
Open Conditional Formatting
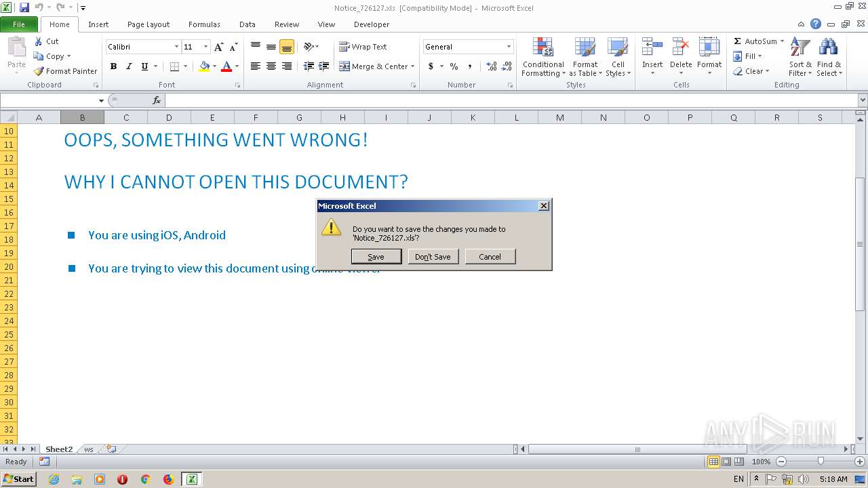click(x=543, y=58)
